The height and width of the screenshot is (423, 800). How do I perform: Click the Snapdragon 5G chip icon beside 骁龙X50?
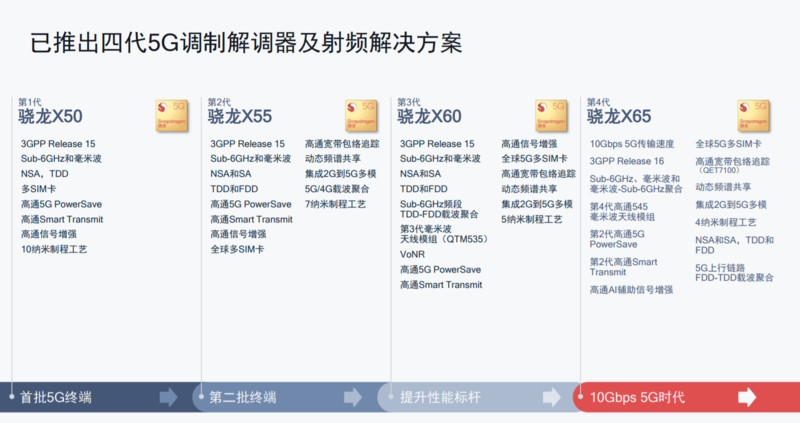(x=172, y=116)
